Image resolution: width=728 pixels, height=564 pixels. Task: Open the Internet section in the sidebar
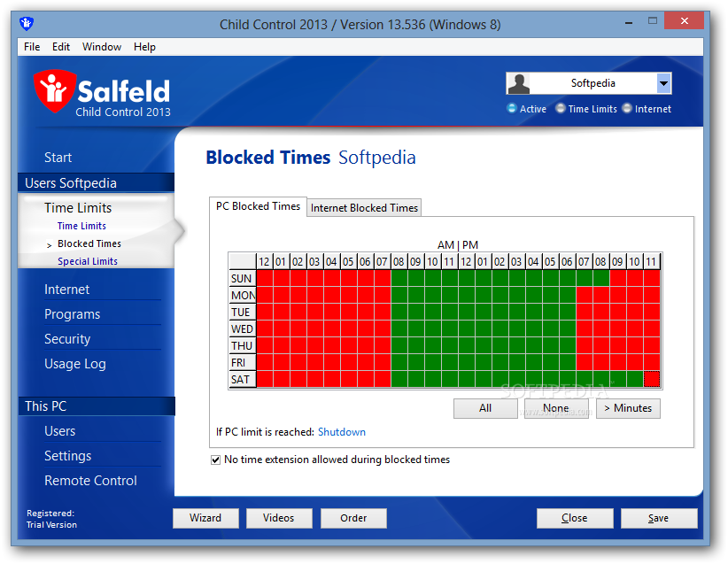coord(66,290)
